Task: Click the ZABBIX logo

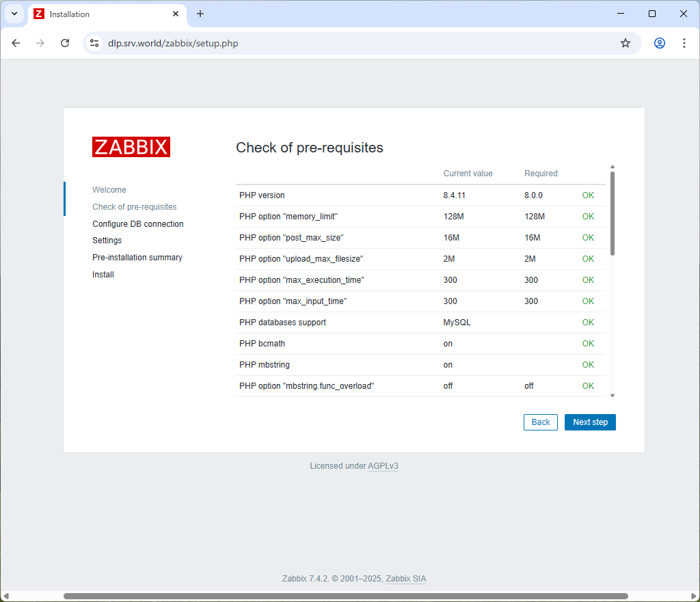Action: tap(131, 147)
